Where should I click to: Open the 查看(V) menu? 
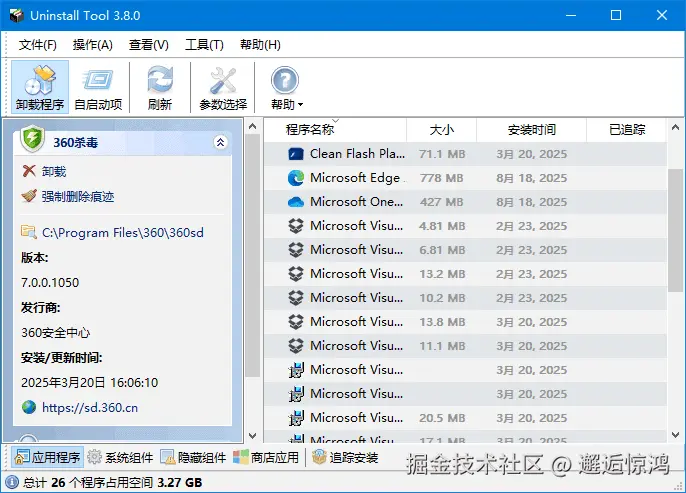(148, 45)
